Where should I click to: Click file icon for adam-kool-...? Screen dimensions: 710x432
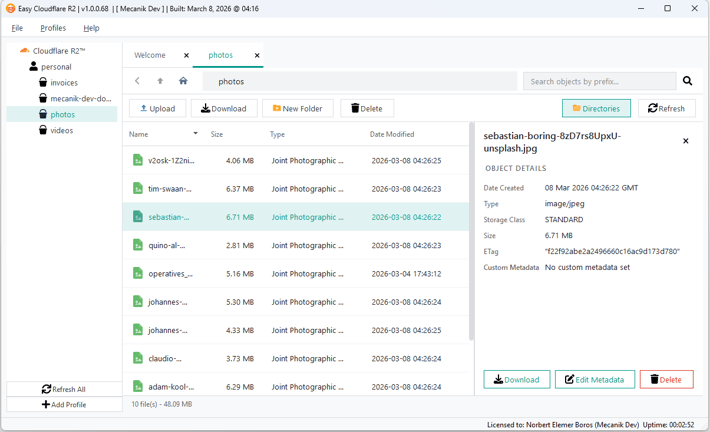pos(138,386)
